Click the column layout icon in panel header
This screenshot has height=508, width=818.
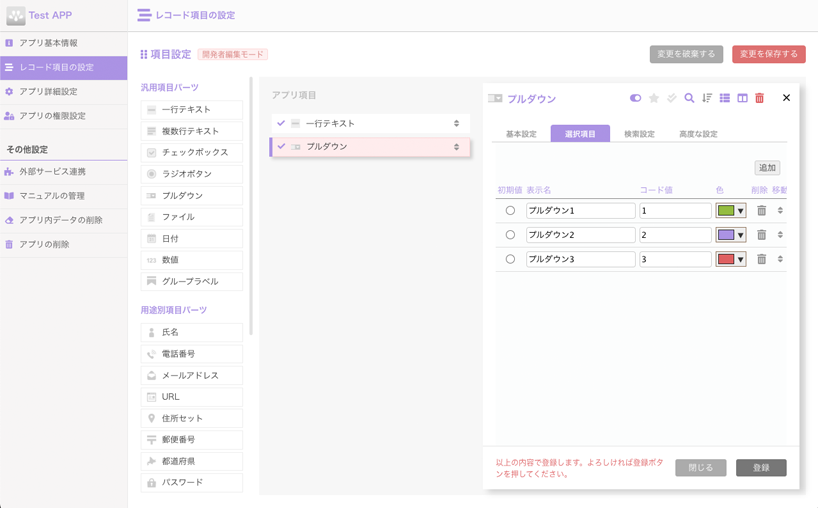click(x=742, y=98)
